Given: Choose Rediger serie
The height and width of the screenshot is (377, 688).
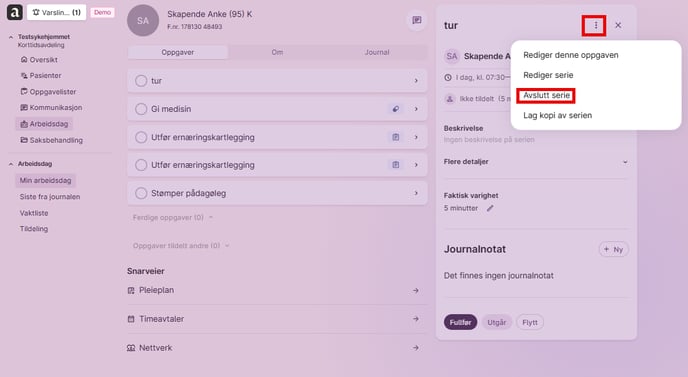Looking at the screenshot, I should pos(548,75).
